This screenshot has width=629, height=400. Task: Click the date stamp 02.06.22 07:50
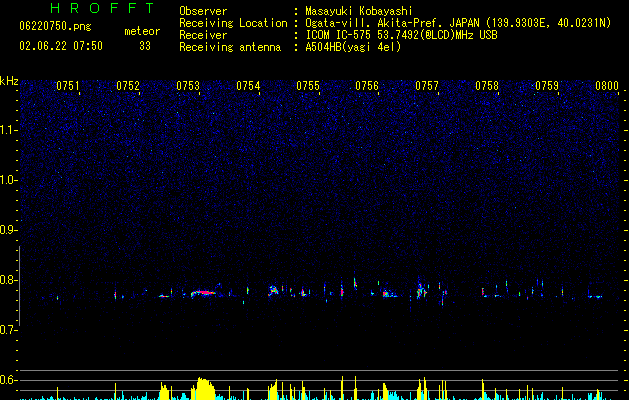click(61, 46)
